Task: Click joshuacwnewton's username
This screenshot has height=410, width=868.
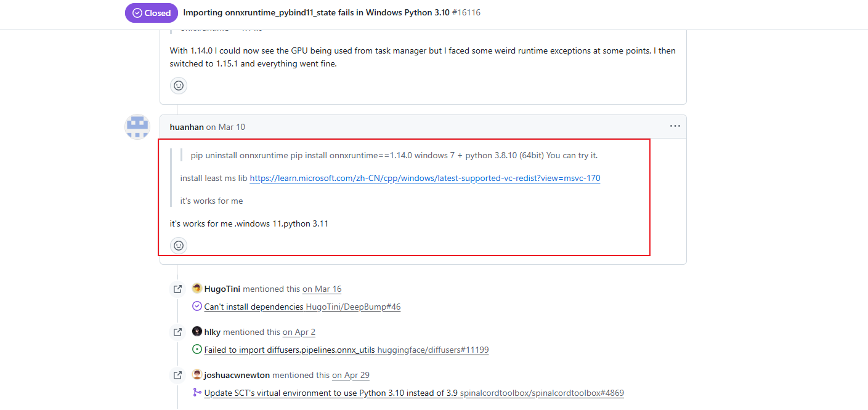Action: [237, 374]
